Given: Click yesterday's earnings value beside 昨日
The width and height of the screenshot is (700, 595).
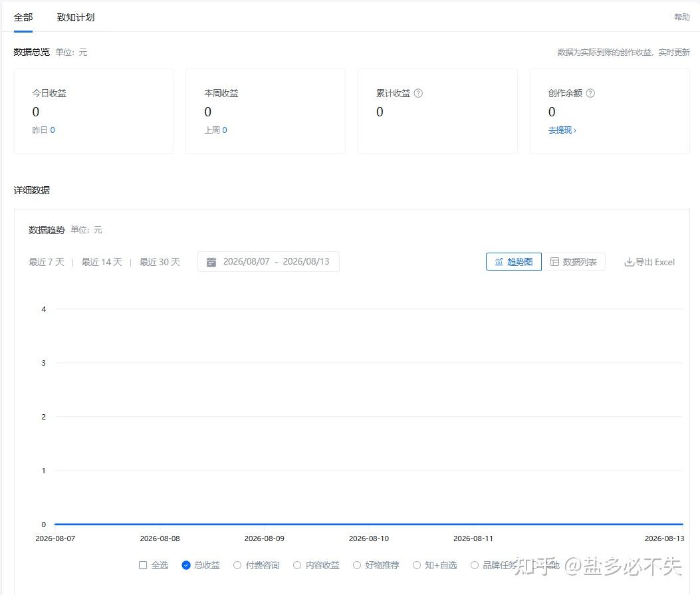Looking at the screenshot, I should click(53, 130).
